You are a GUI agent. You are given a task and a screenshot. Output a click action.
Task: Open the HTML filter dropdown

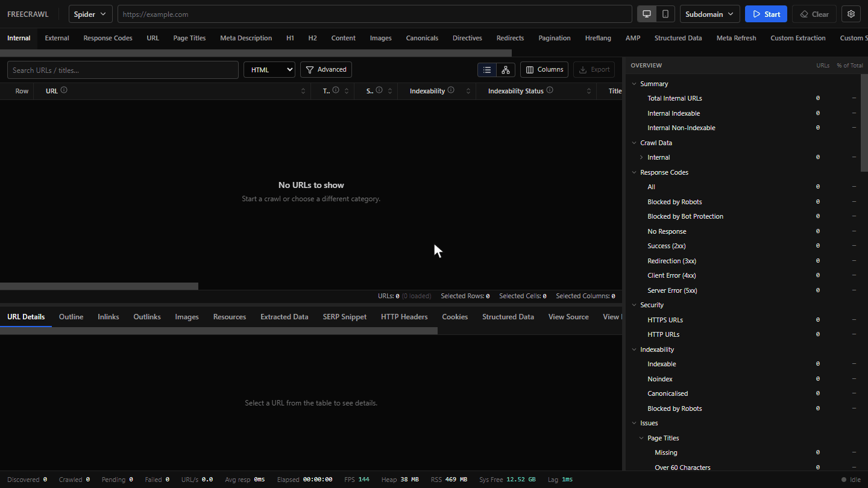(x=269, y=70)
